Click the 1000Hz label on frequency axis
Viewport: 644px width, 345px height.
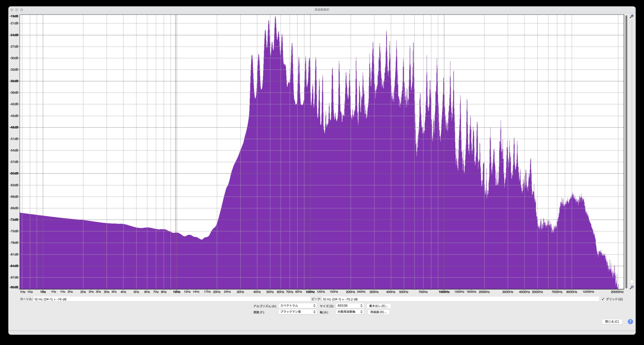[x=444, y=292]
